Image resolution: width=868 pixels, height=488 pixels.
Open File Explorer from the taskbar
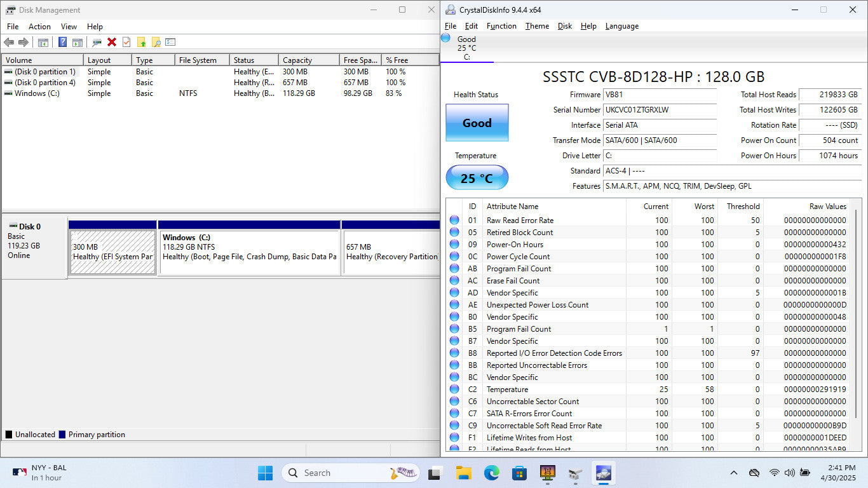click(463, 473)
